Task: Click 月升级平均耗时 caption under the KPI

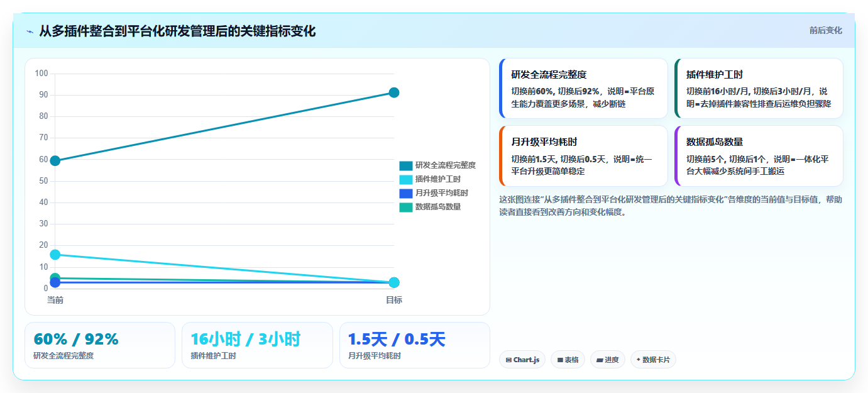Action: (374, 356)
